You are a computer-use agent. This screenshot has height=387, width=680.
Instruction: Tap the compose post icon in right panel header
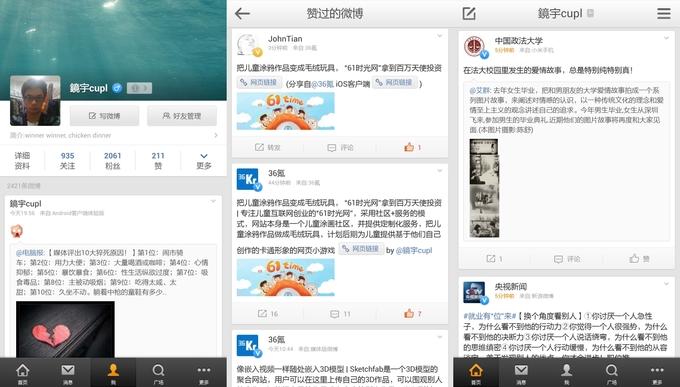(x=469, y=13)
